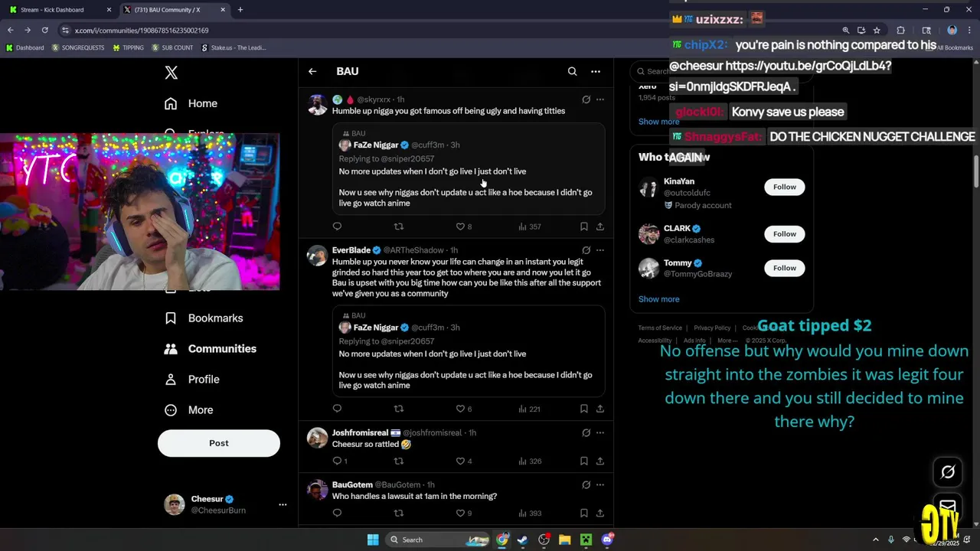The height and width of the screenshot is (551, 980).
Task: Share Joshfromisreal's post
Action: coord(600,461)
